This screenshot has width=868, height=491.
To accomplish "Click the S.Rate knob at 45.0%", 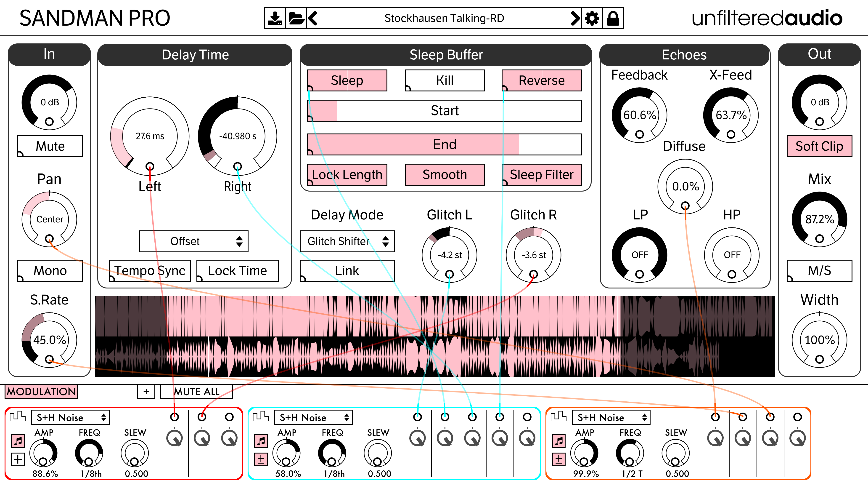I will [x=49, y=340].
